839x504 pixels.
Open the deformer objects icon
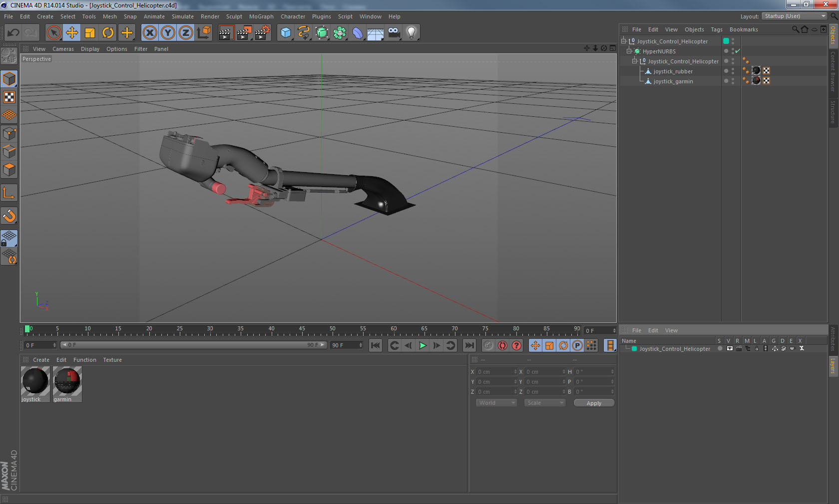[x=358, y=33]
